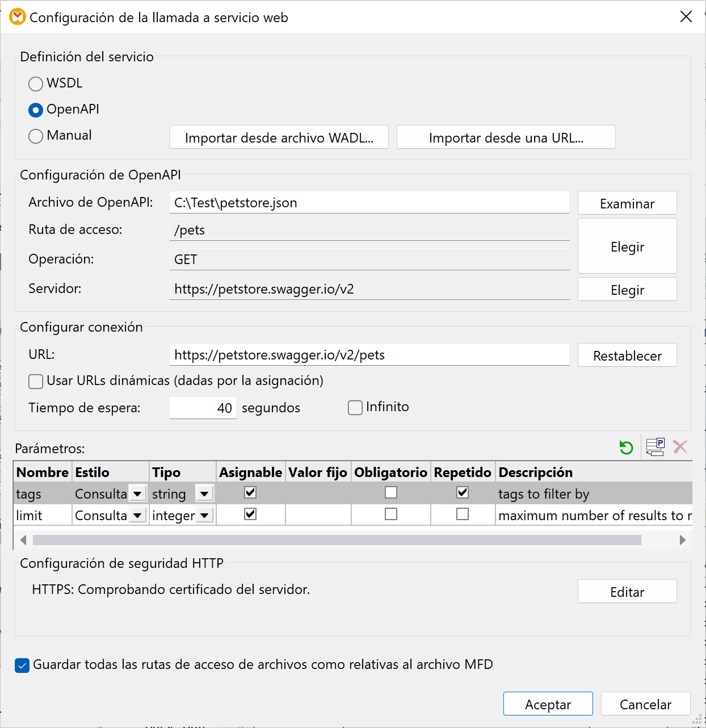Viewport: 706px width, 728px height.
Task: Select the Manual service definition option
Action: click(36, 136)
